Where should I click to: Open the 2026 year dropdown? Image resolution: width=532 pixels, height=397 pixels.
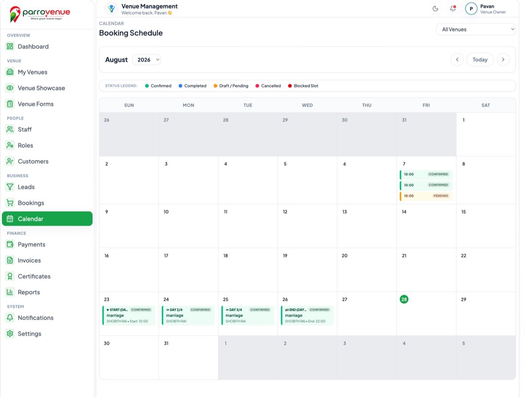[x=146, y=59]
